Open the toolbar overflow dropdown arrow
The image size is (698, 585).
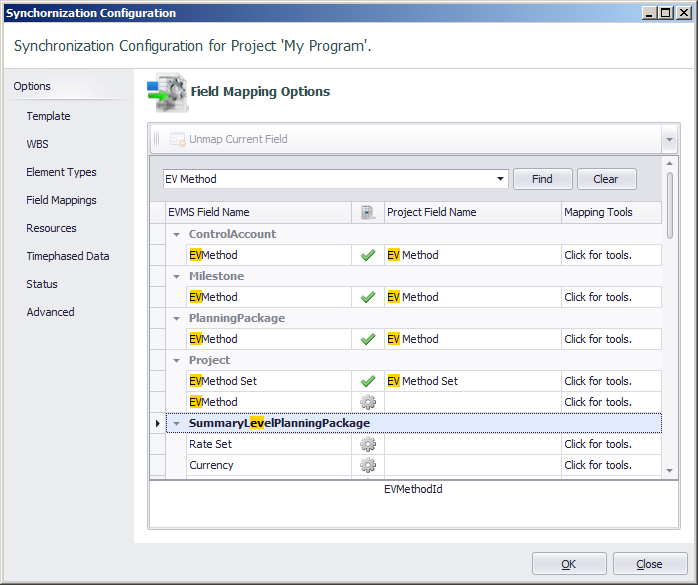[669, 139]
